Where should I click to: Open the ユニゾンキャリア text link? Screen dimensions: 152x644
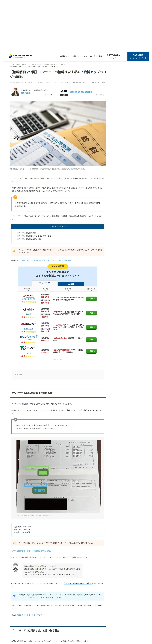[29, 339]
